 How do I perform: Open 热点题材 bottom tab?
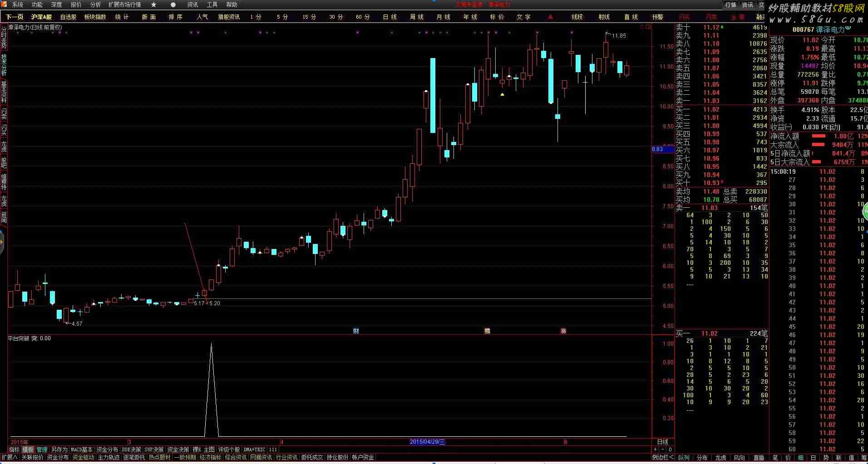click(x=159, y=457)
